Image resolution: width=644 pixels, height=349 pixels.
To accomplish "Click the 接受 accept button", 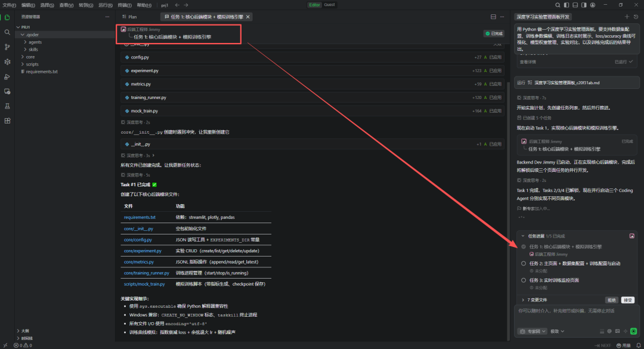I will click(628, 299).
